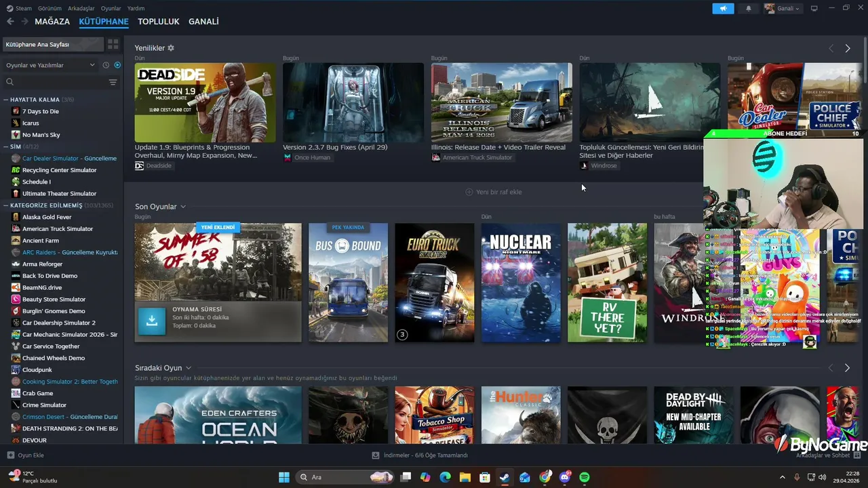Show next Sıradaki Oyun items arrow
The width and height of the screenshot is (868, 488).
click(847, 367)
